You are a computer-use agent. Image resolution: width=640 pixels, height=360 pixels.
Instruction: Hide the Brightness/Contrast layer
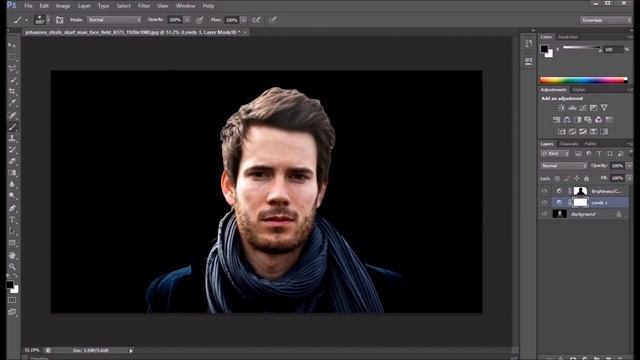(x=544, y=191)
